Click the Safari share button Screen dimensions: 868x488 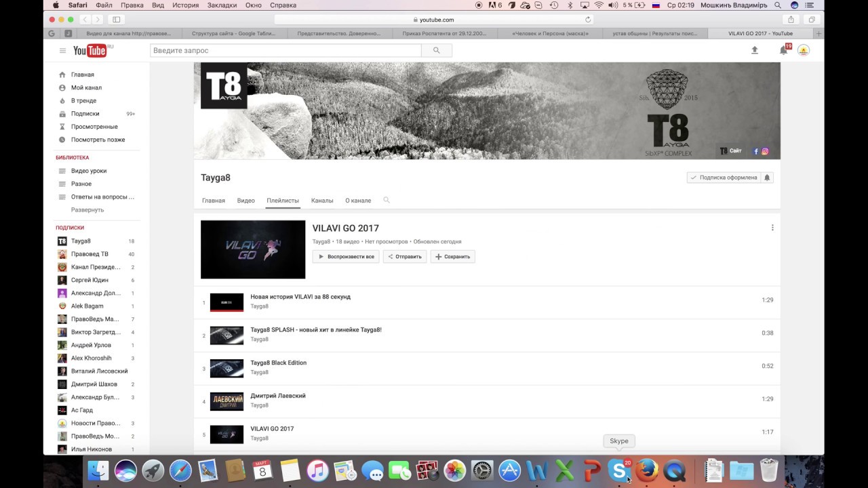(x=791, y=20)
